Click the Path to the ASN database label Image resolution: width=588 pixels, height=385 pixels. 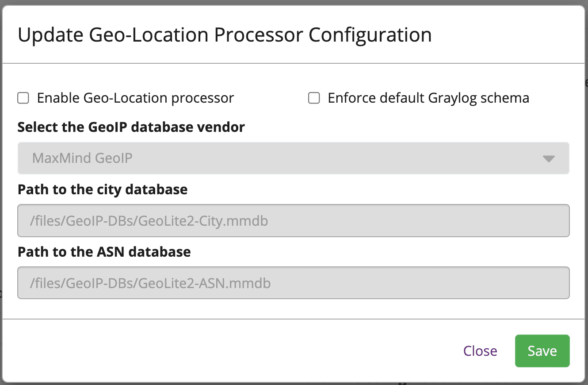[103, 252]
